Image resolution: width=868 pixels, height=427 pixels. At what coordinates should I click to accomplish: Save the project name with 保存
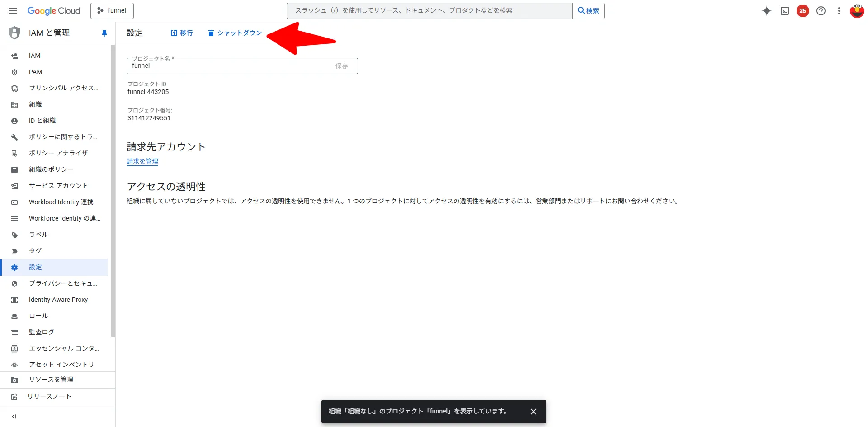pyautogui.click(x=342, y=66)
